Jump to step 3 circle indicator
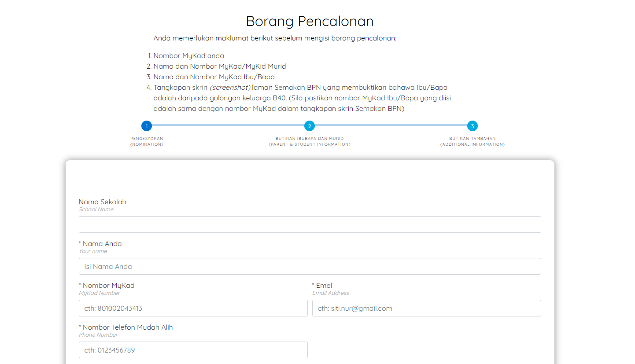This screenshot has height=364, width=635. [x=473, y=126]
